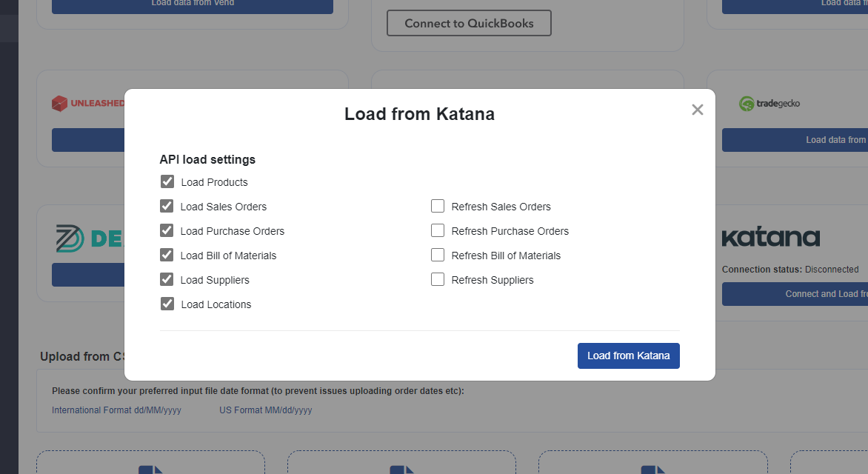Viewport: 868px width, 474px height.
Task: Toggle the Load Locations checkbox
Action: (167, 304)
